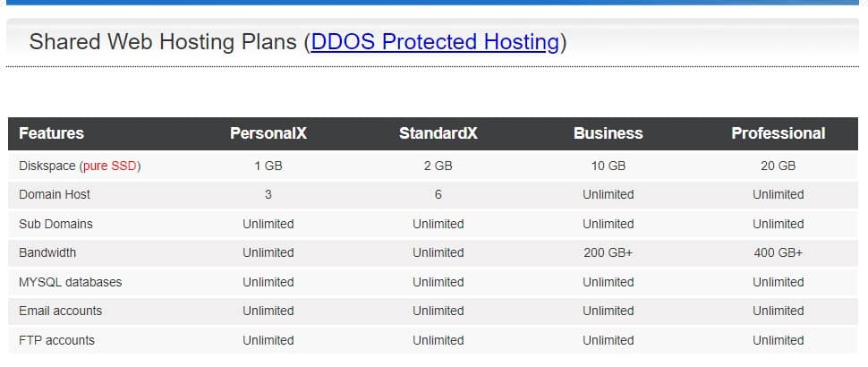Viewport: 868px width, 367px height.
Task: Click the Email accounts row label
Action: pyautogui.click(x=60, y=312)
